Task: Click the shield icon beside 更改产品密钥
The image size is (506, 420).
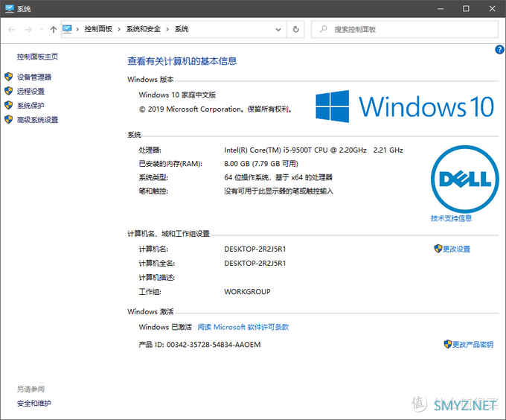Action: (x=448, y=344)
